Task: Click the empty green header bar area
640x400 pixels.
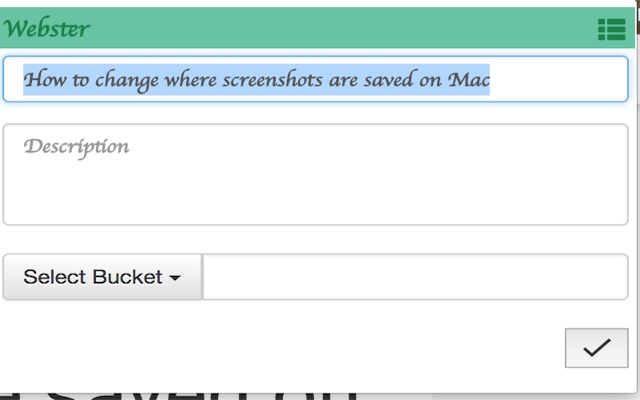Action: click(x=343, y=29)
